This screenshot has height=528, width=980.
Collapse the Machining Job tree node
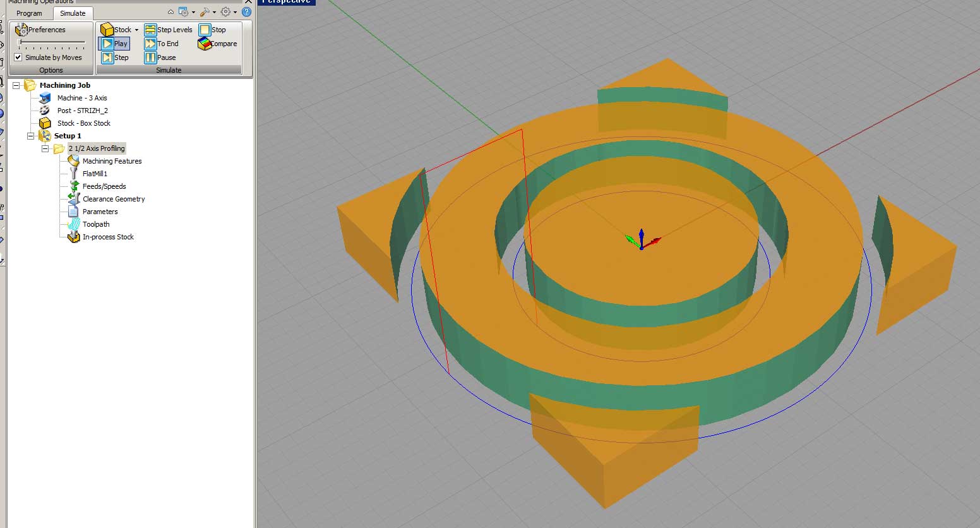pyautogui.click(x=16, y=85)
